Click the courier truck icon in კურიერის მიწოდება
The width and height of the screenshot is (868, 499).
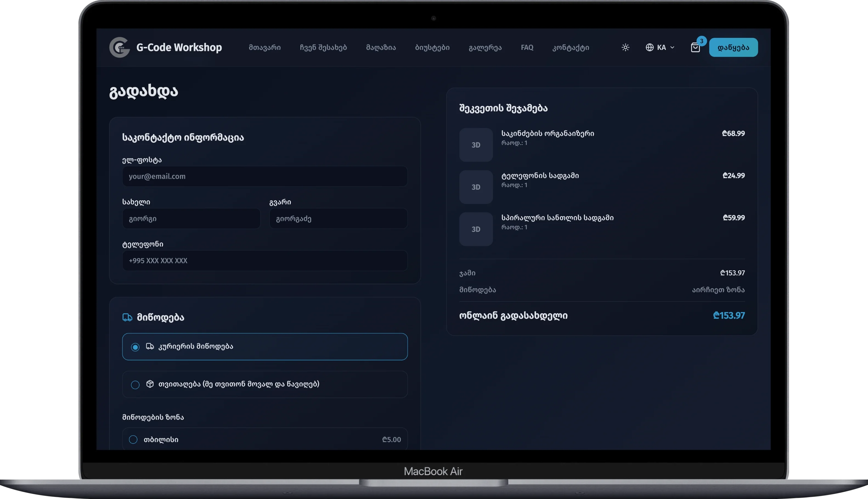tap(150, 346)
